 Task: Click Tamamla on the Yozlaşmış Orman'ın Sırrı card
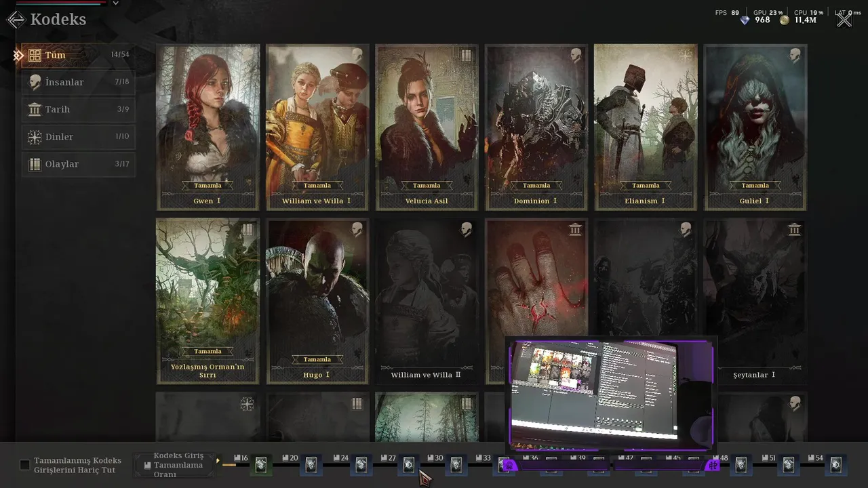pos(208,352)
